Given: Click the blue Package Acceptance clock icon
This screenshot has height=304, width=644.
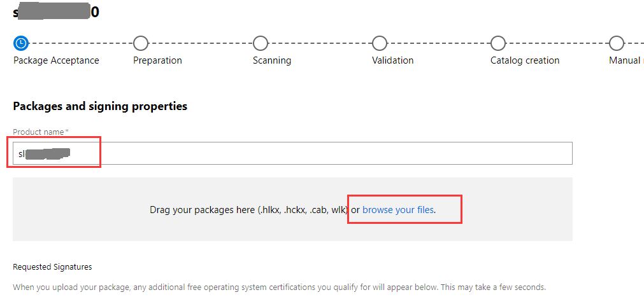Looking at the screenshot, I should (20, 43).
